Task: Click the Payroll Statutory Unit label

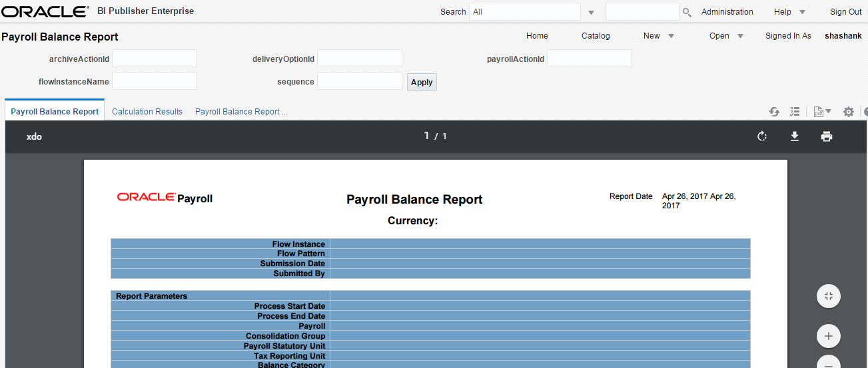Action: (x=284, y=346)
